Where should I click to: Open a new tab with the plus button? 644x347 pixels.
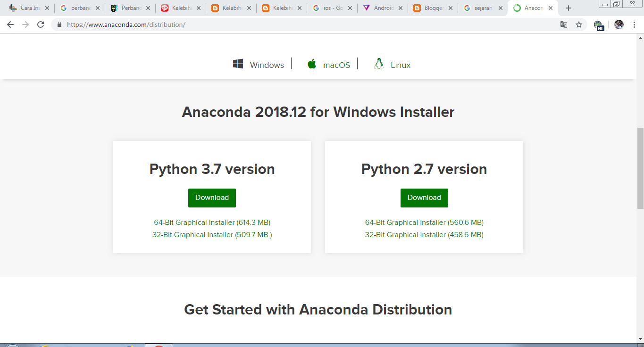point(569,8)
